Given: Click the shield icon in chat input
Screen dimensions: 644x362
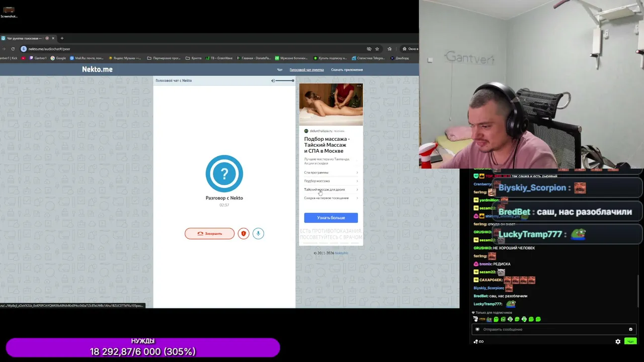Looking at the screenshot, I should (477, 329).
